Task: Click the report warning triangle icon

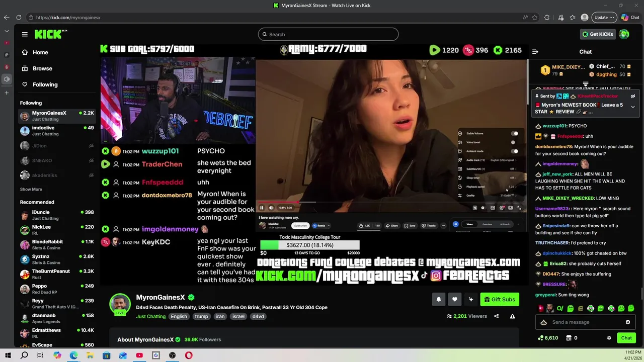Action: point(512,316)
